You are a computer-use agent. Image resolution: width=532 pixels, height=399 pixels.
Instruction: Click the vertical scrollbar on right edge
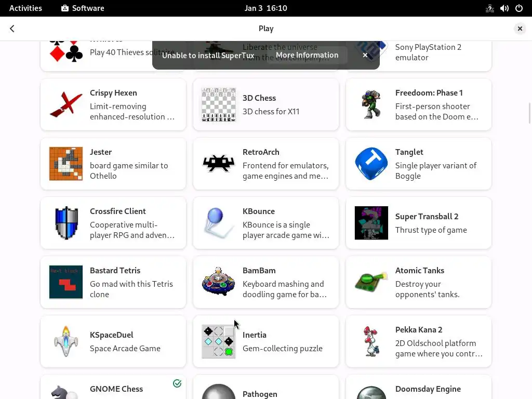[529, 113]
